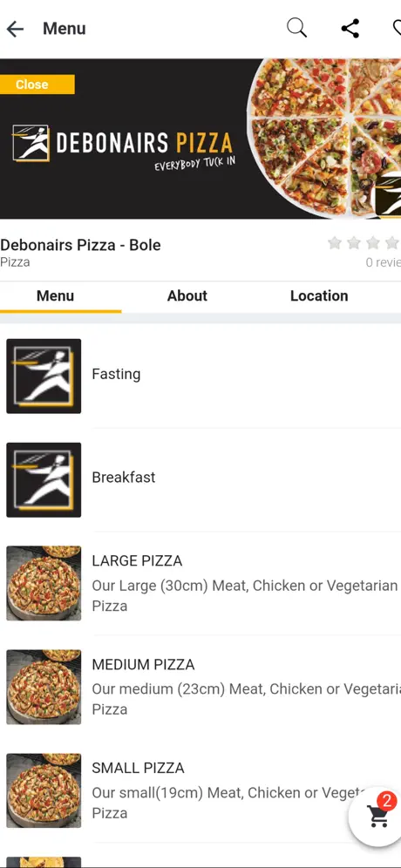The width and height of the screenshot is (401, 868).
Task: Open the shopping cart button
Action: click(x=377, y=816)
